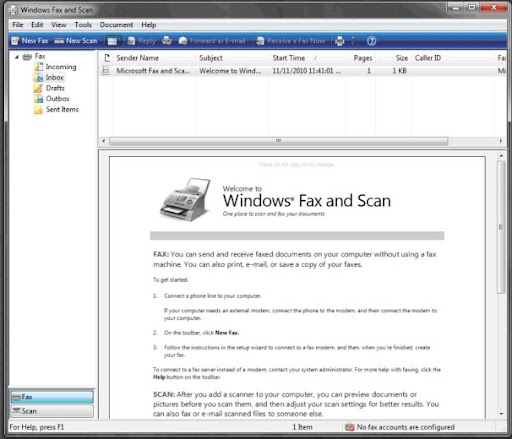Viewport: 512px width, 439px height.
Task: Sort by the Subject column
Action: (232, 58)
